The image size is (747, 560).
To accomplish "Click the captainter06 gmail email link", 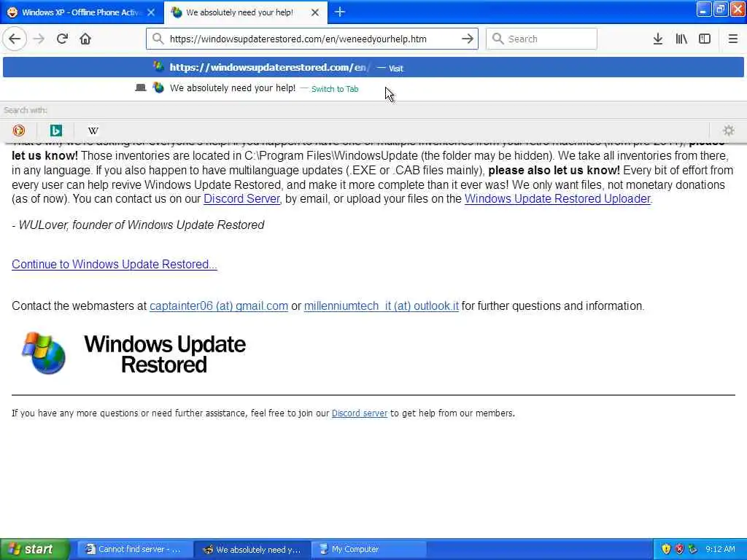I will (219, 306).
